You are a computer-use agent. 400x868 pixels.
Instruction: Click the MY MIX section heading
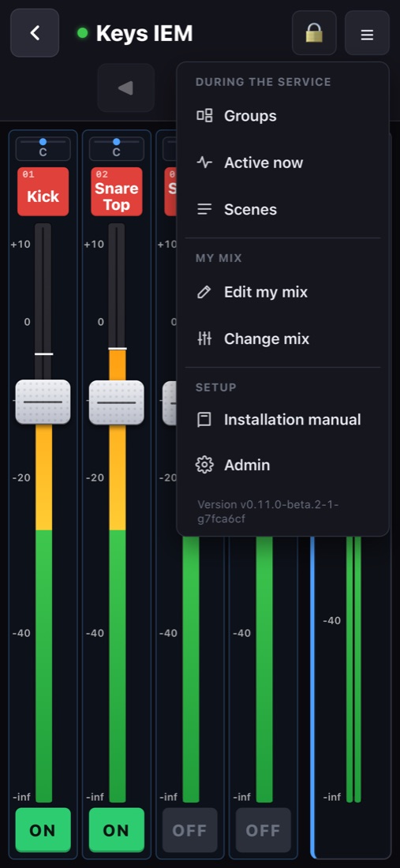[x=219, y=258]
